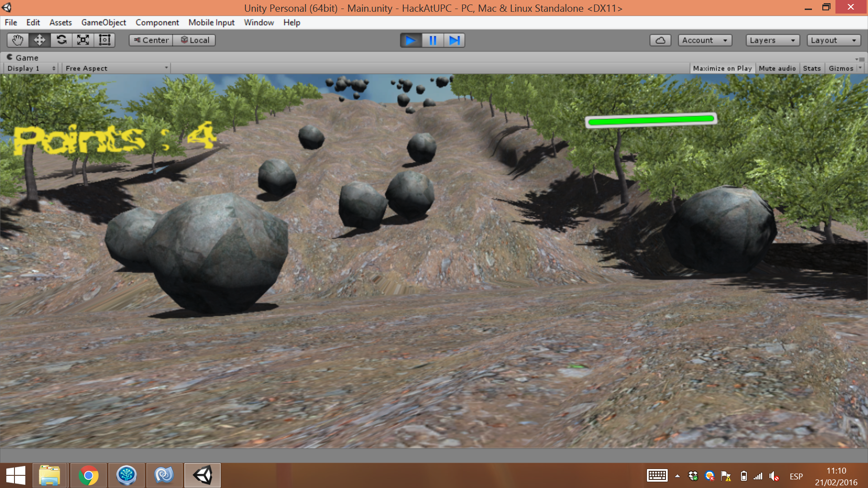This screenshot has width=868, height=488.
Task: Select the Hand tool
Action: coord(18,40)
